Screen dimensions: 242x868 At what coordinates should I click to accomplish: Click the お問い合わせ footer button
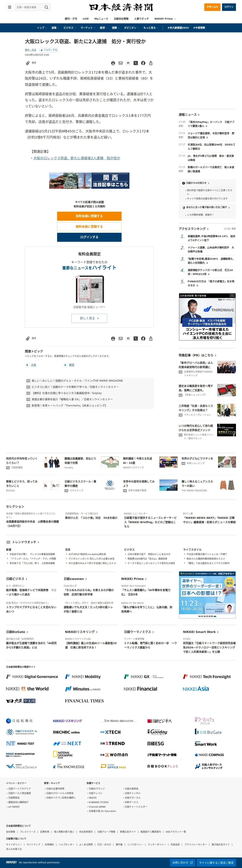tap(183, 863)
